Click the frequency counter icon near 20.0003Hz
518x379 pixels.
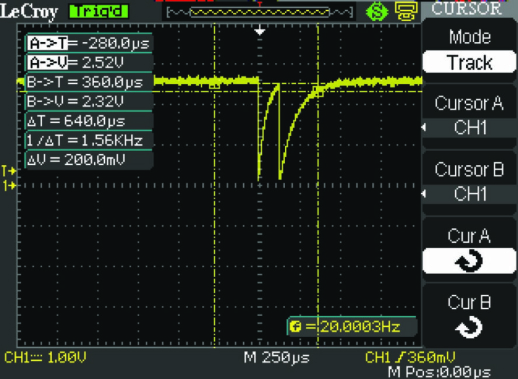[295, 327]
